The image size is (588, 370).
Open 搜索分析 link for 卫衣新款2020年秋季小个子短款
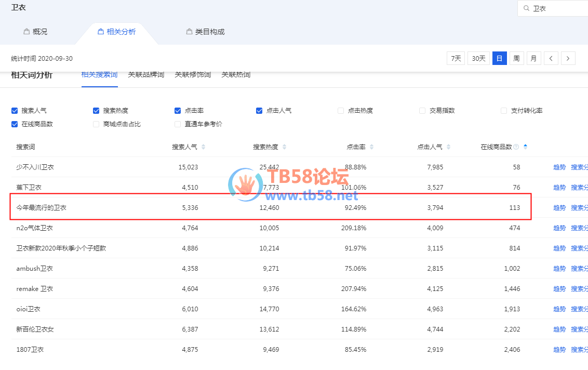(579, 248)
